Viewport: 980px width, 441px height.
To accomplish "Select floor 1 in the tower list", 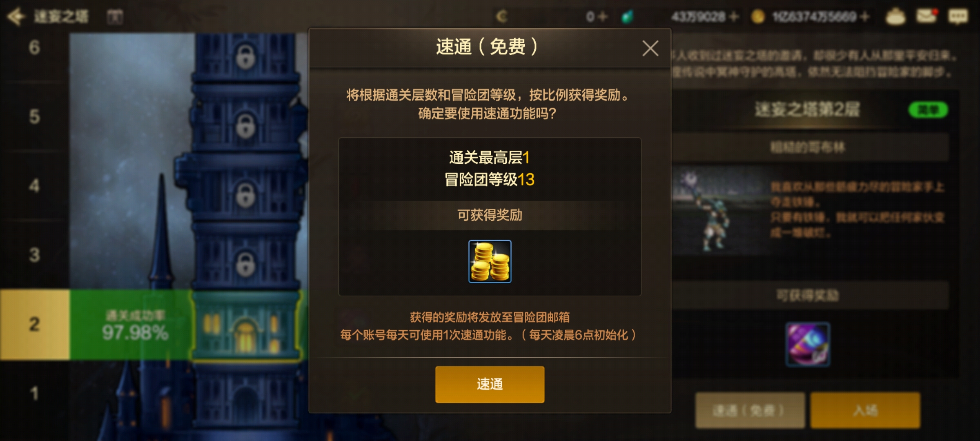I will pyautogui.click(x=35, y=394).
